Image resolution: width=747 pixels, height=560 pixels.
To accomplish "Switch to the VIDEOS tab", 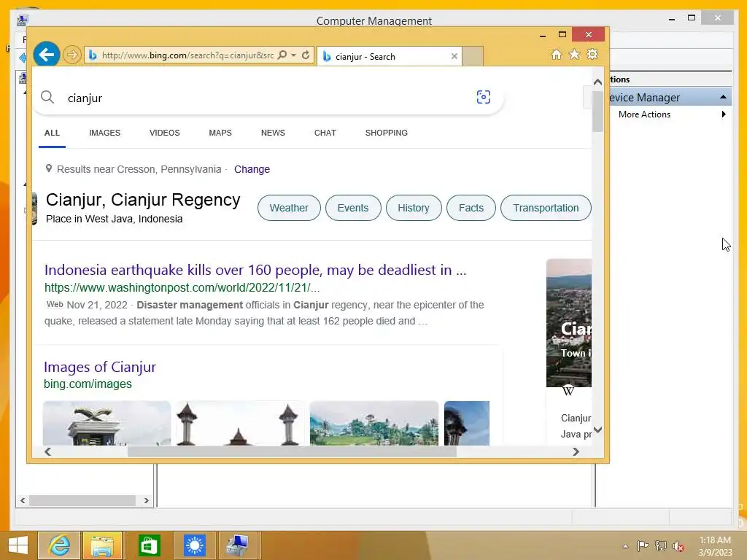I will coord(164,133).
